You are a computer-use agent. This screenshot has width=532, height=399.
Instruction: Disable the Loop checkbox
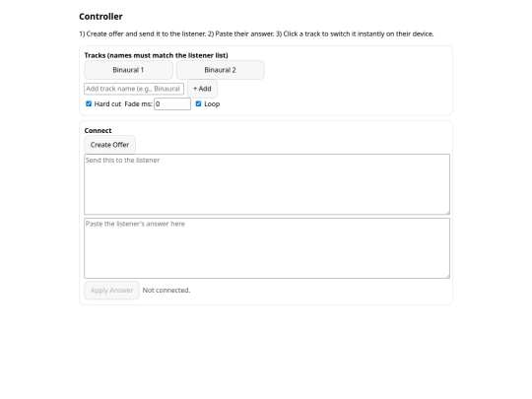coord(198,103)
